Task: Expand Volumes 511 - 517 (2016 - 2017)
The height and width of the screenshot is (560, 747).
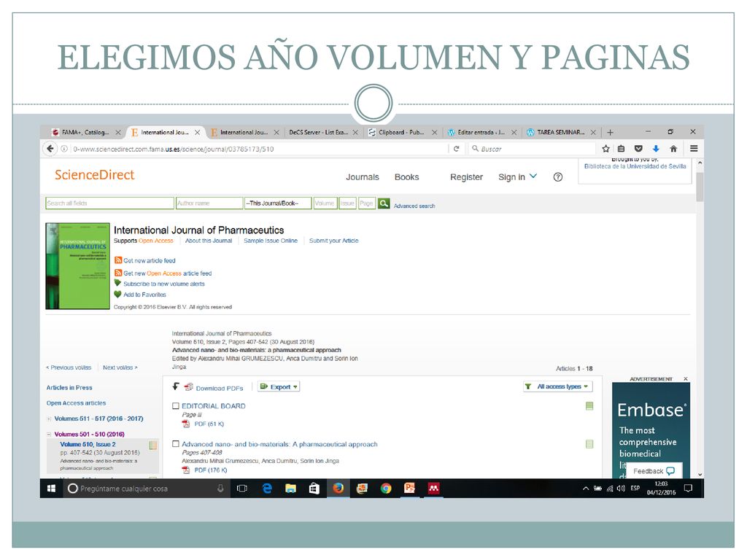Action: (49, 419)
